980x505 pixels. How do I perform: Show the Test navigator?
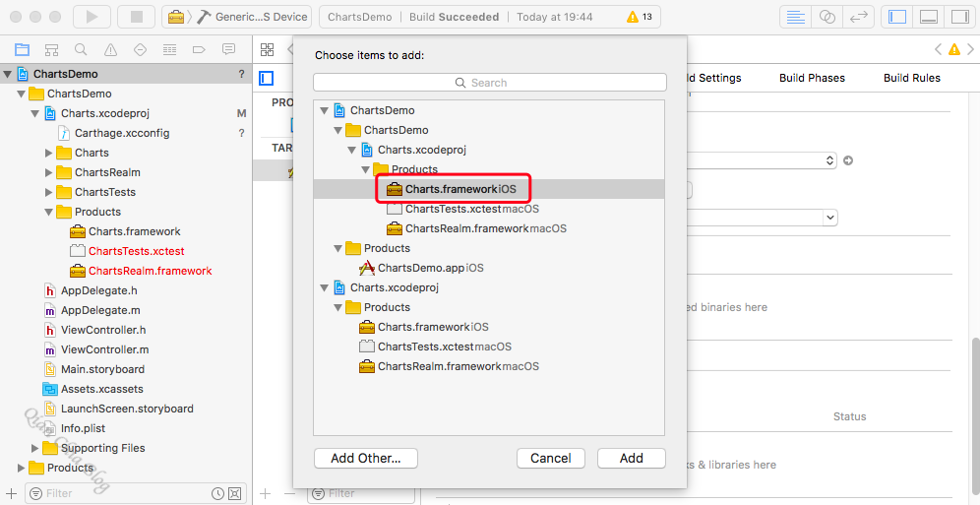point(140,49)
